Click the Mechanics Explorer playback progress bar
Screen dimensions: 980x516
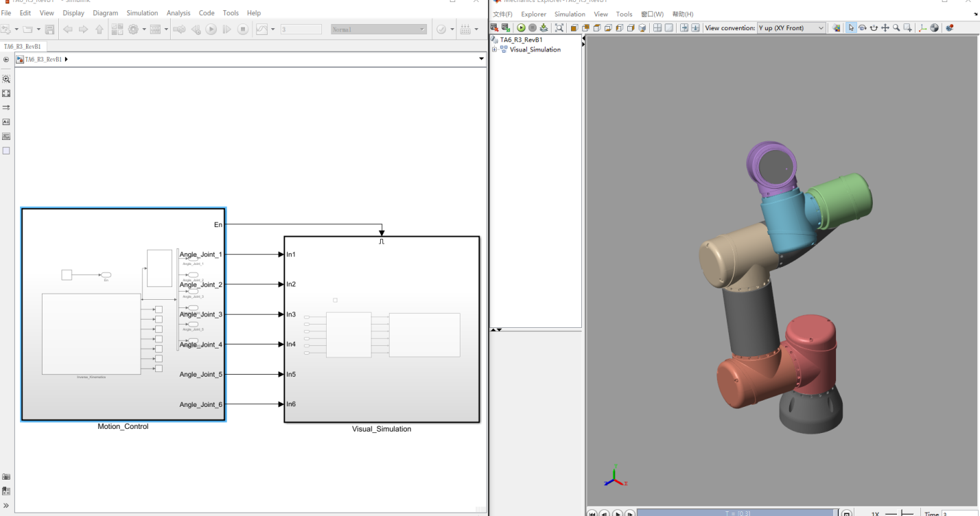click(x=738, y=513)
